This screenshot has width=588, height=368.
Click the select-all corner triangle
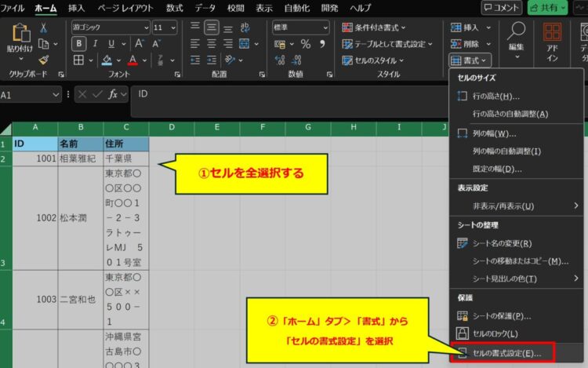[5, 129]
